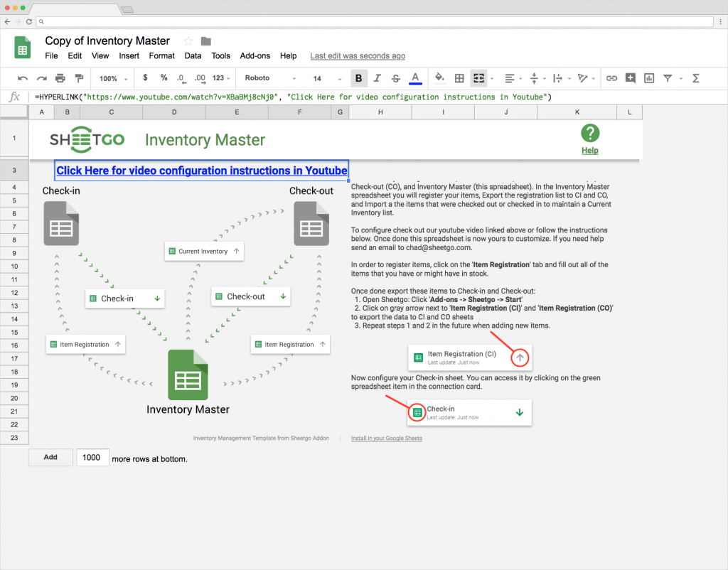Open the Roboto font dropdown
This screenshot has height=570, width=728.
[x=270, y=78]
